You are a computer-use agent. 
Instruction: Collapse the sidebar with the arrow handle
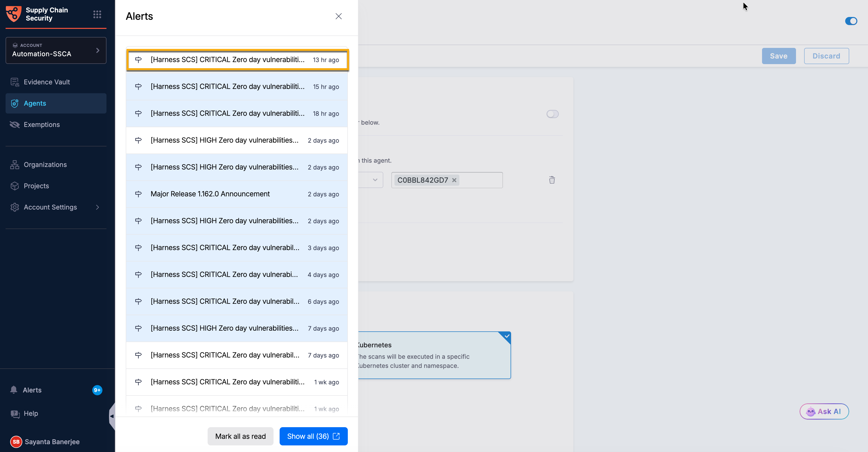coord(112,416)
